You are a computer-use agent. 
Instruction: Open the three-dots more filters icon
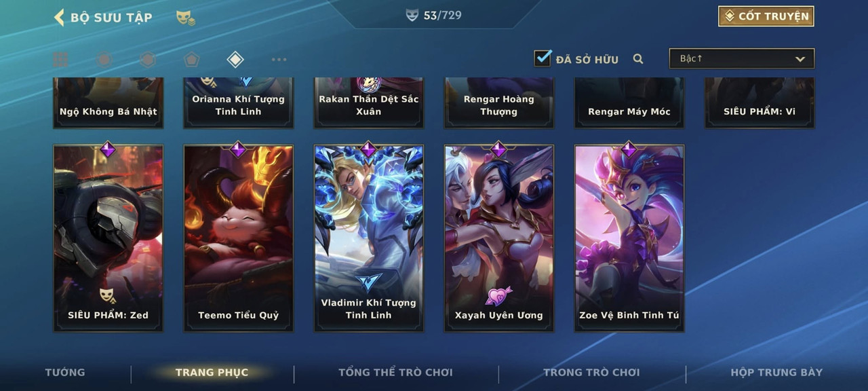pyautogui.click(x=279, y=60)
